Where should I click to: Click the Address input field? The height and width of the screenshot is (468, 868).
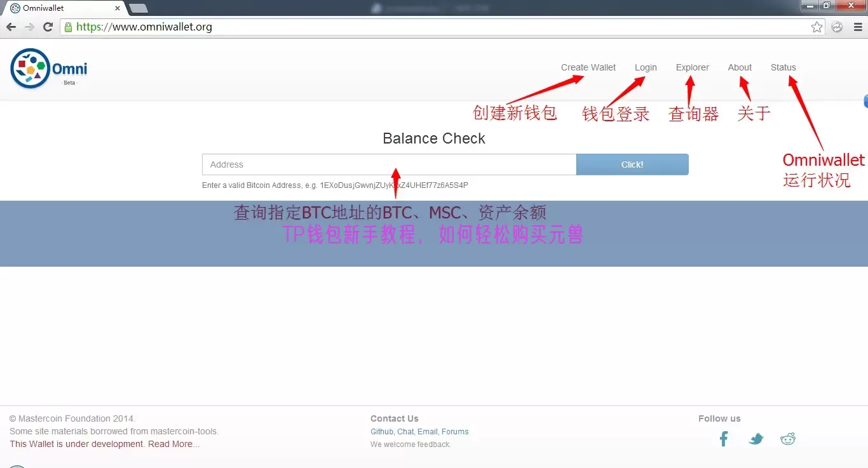click(x=389, y=164)
